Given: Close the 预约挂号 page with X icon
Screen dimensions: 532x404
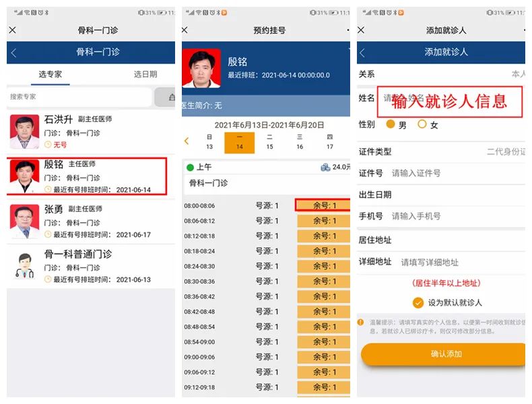Looking at the screenshot, I should coord(185,30).
